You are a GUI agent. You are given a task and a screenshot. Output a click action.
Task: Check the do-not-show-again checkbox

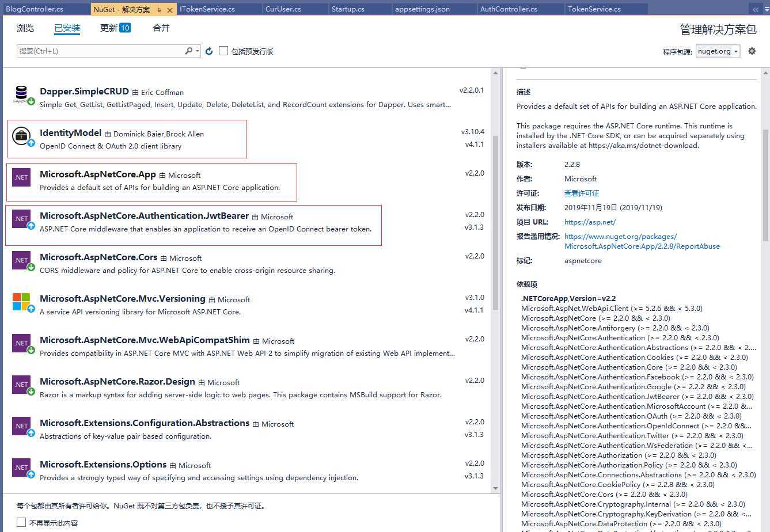click(x=21, y=522)
